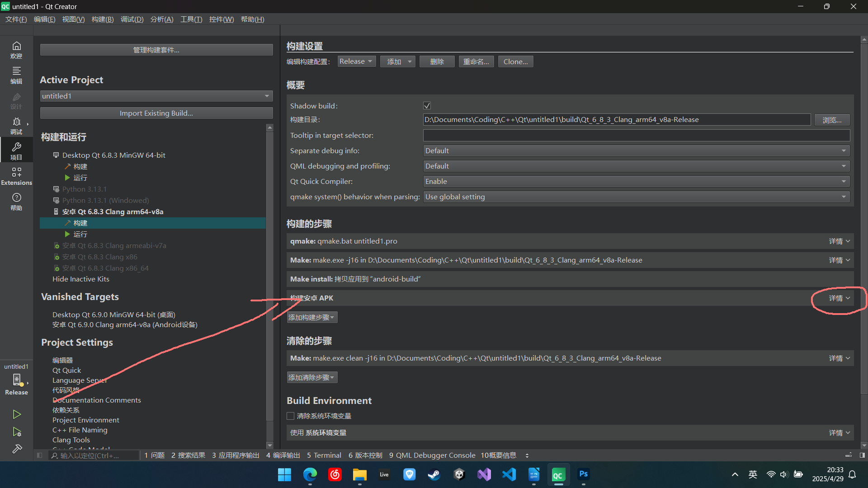This screenshot has width=868, height=488.
Task: Open the Add Clean Step (添加清除步骤) dropdown
Action: 312,377
